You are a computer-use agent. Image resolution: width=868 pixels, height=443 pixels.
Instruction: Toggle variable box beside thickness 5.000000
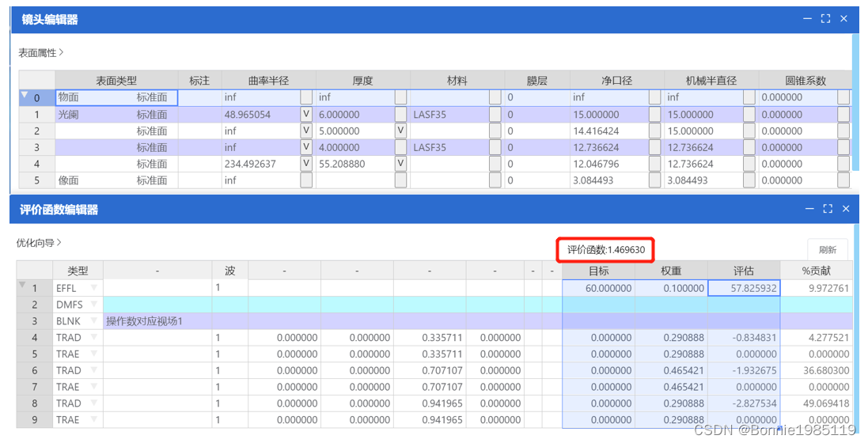(x=401, y=131)
